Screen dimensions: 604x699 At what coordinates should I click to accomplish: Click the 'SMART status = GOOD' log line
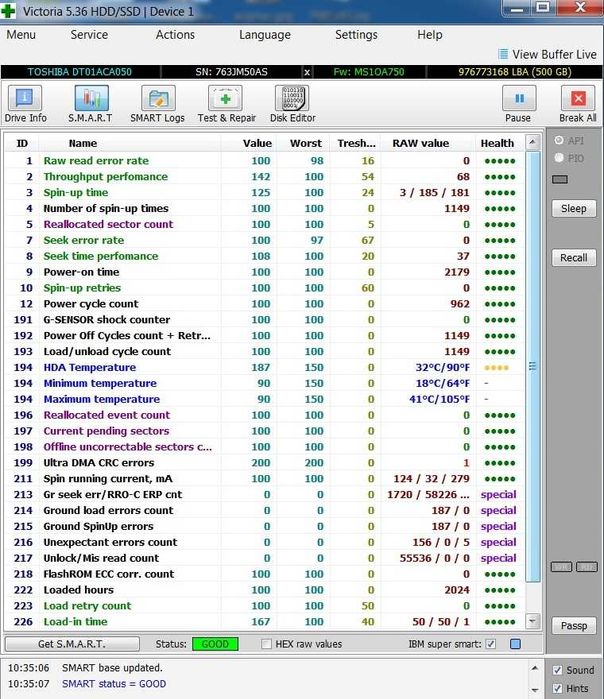coord(114,684)
